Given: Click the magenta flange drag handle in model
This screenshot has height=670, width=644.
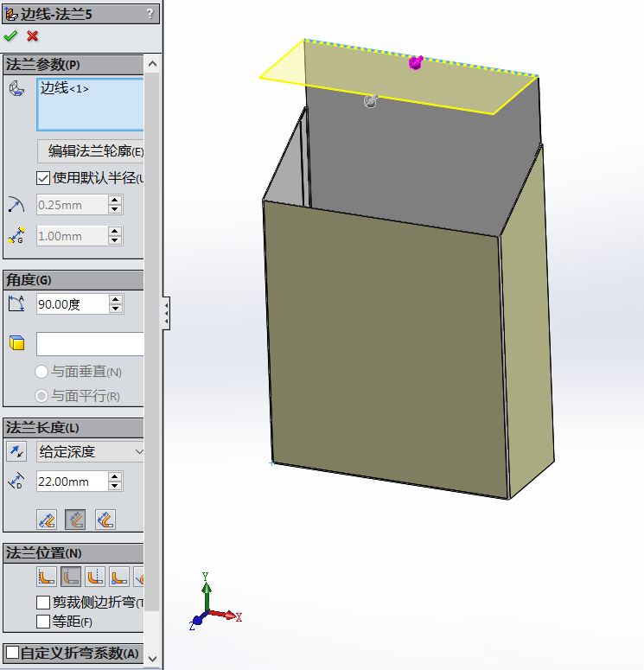Looking at the screenshot, I should pos(416,62).
